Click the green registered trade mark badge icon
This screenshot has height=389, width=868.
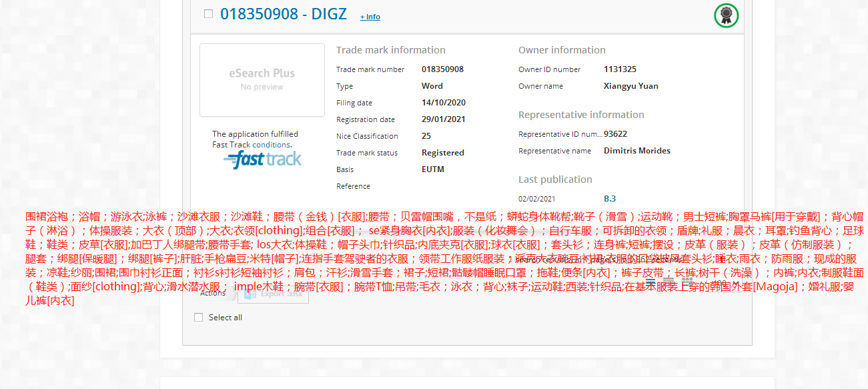coord(726,15)
